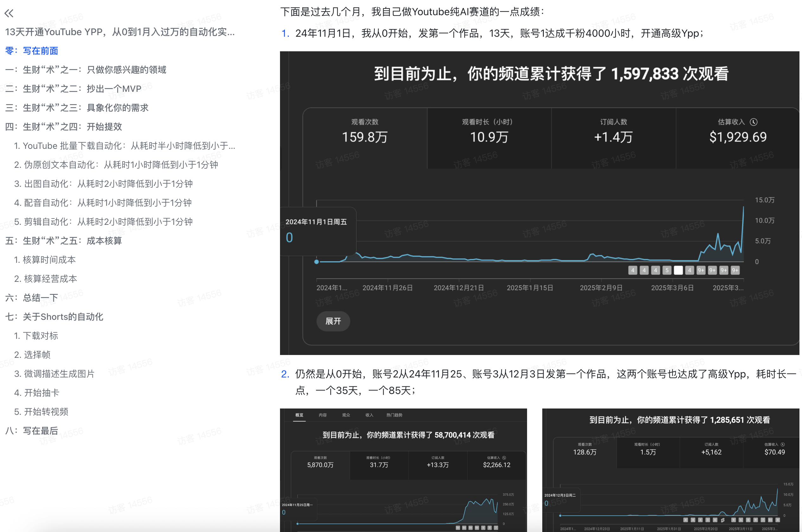Go to 抄出一个MVP section
Viewport: 802px width, 532px height.
pos(73,89)
